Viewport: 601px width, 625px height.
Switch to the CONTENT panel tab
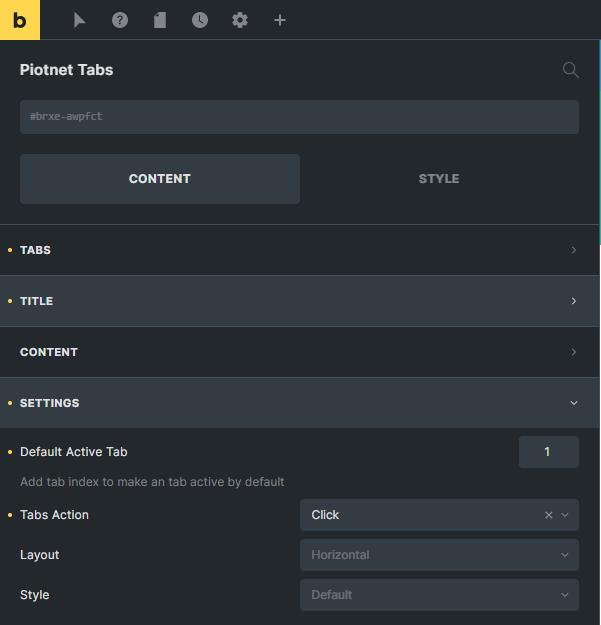pyautogui.click(x=160, y=179)
